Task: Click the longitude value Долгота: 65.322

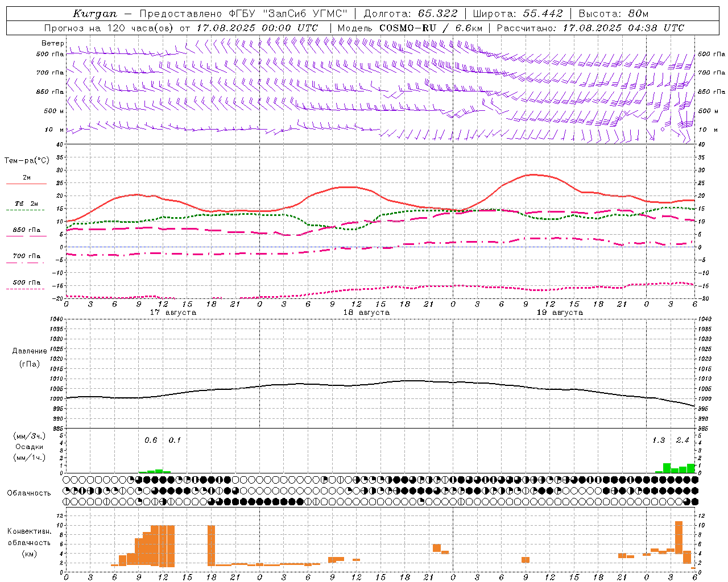Action: 411,14
